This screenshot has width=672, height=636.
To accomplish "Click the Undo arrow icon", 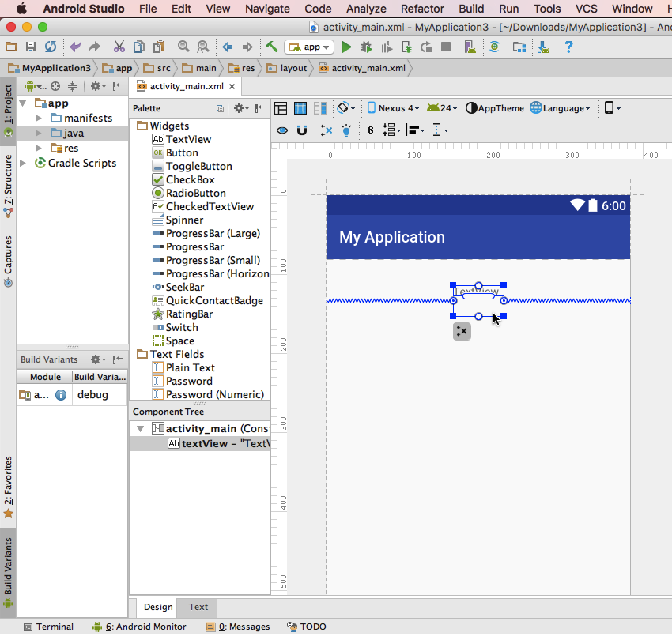I will 75,47.
